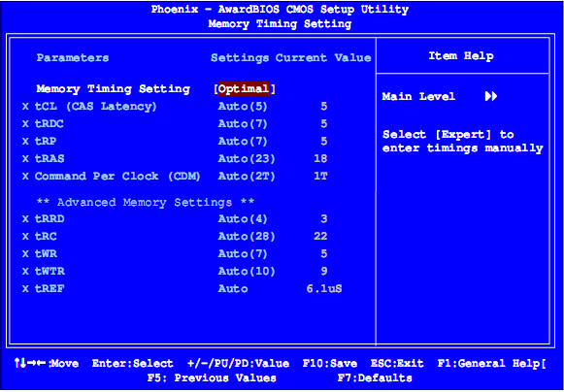Open the Auto(28) tRC setting
Image resolution: width=564 pixels, height=392 pixels.
tap(247, 237)
